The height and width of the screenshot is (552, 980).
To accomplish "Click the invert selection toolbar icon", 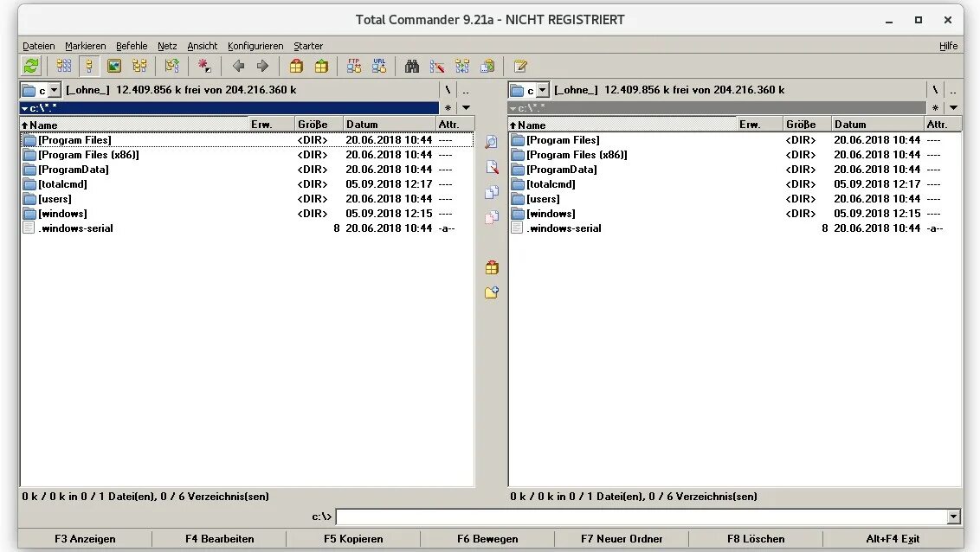I will pos(172,66).
